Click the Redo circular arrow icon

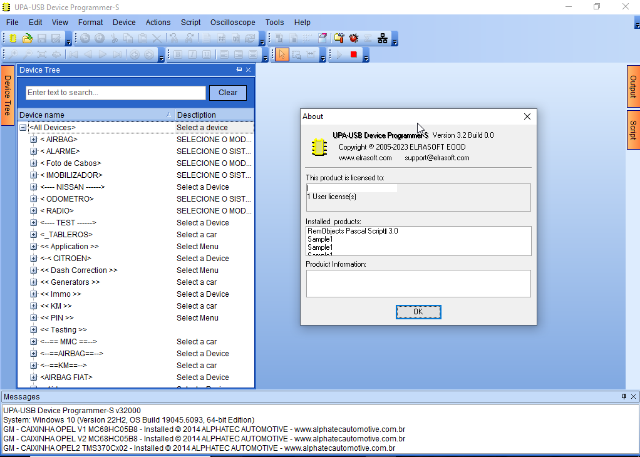coord(99,38)
